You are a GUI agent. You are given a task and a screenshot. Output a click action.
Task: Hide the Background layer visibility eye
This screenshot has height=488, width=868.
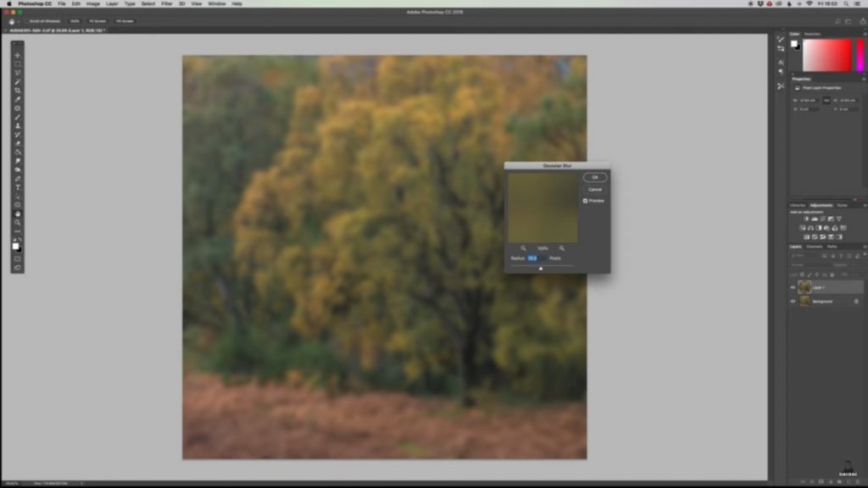click(793, 301)
